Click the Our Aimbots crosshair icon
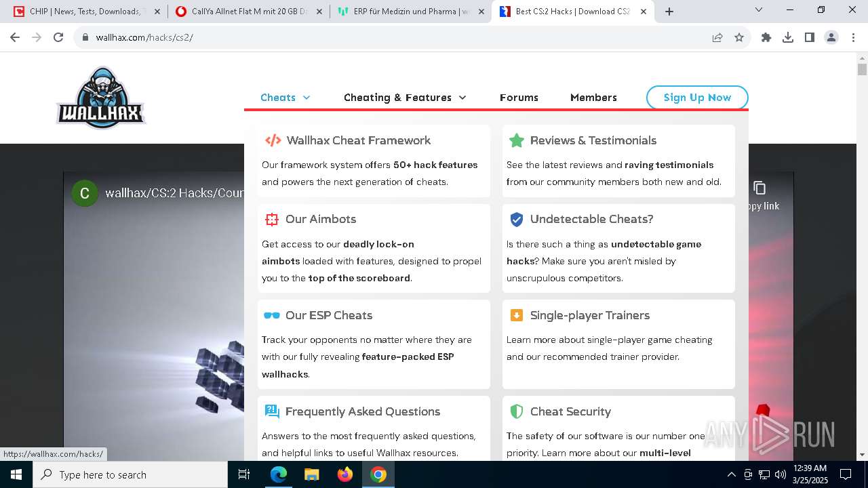This screenshot has height=488, width=868. (x=272, y=219)
